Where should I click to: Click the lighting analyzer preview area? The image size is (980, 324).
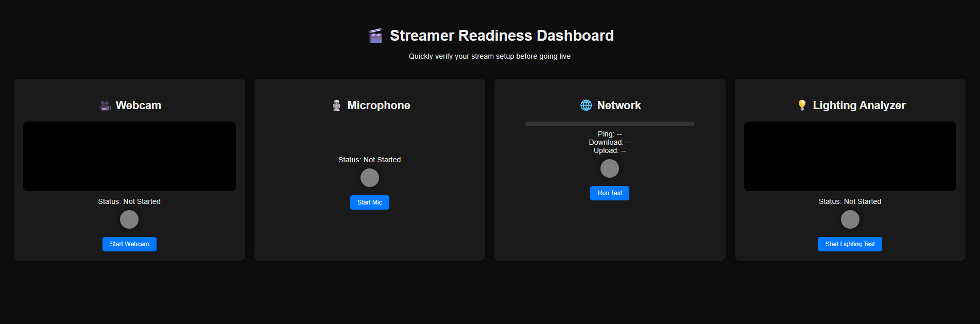[x=850, y=156]
